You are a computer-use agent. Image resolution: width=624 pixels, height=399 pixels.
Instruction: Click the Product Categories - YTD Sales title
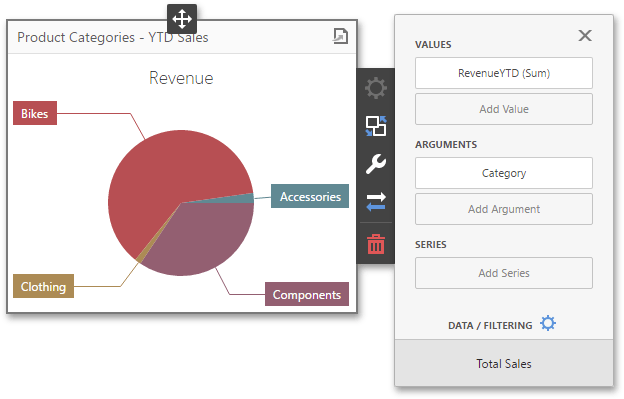(x=113, y=37)
